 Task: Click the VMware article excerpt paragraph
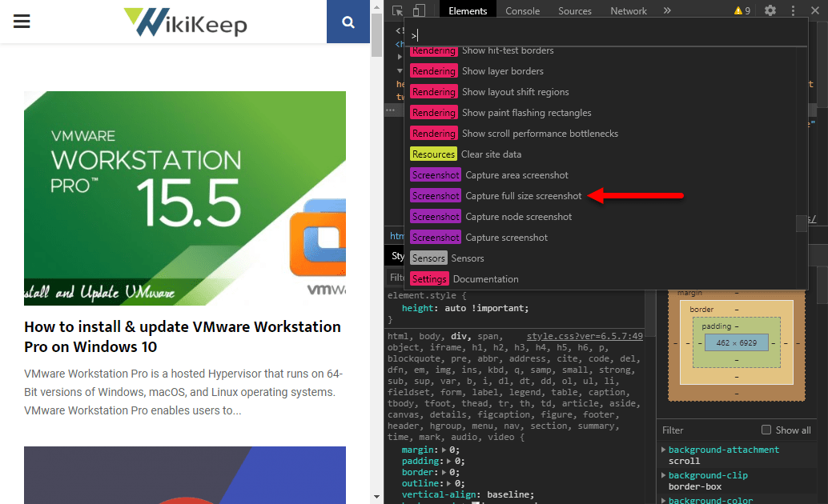pos(183,392)
